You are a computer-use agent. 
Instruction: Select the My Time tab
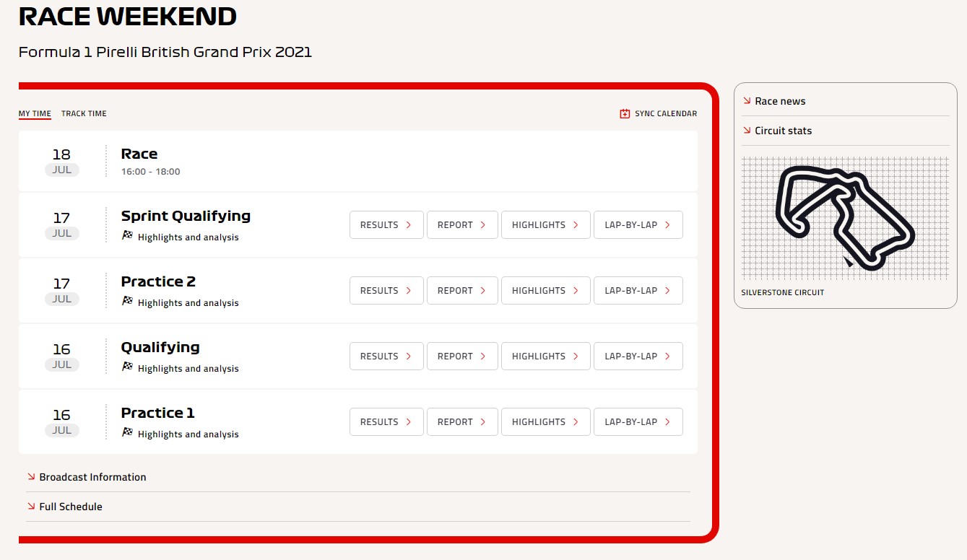[35, 113]
